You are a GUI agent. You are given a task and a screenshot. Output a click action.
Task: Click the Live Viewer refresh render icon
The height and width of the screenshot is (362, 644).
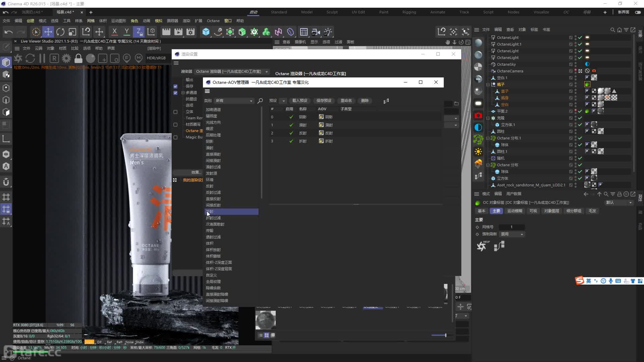pos(30,58)
